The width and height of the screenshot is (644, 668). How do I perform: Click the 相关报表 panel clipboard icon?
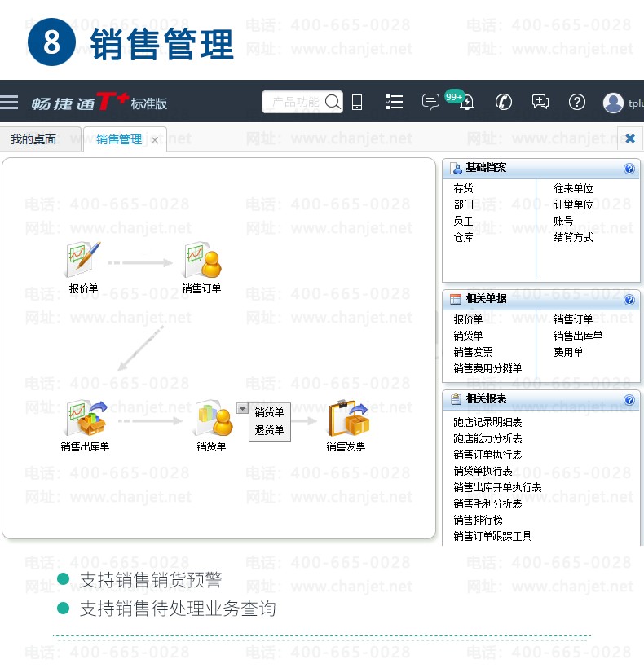click(x=456, y=399)
